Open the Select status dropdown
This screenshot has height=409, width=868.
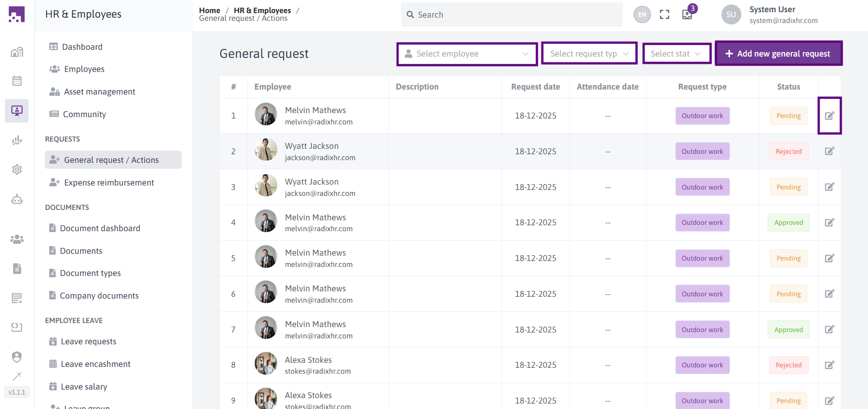[677, 54]
